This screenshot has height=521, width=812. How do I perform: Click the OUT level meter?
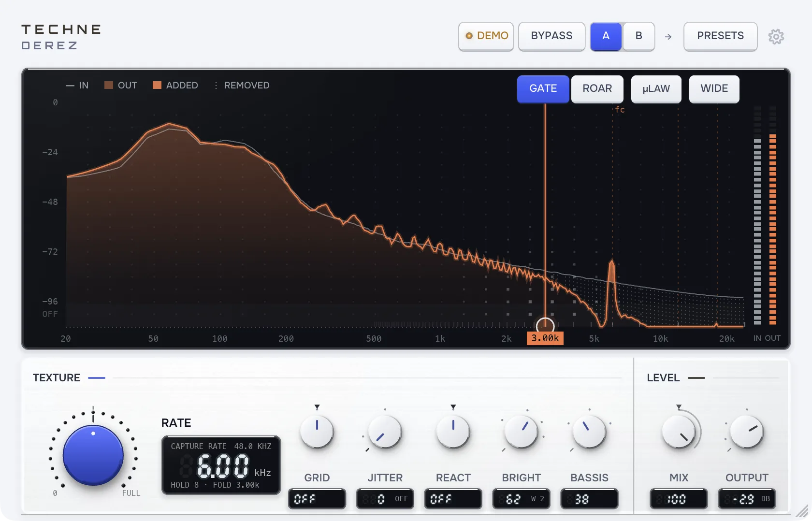(773, 216)
